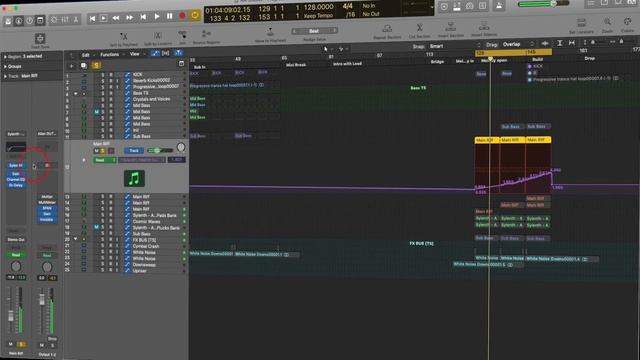Open MultiMeter plugin on output strip

[x=47, y=202]
